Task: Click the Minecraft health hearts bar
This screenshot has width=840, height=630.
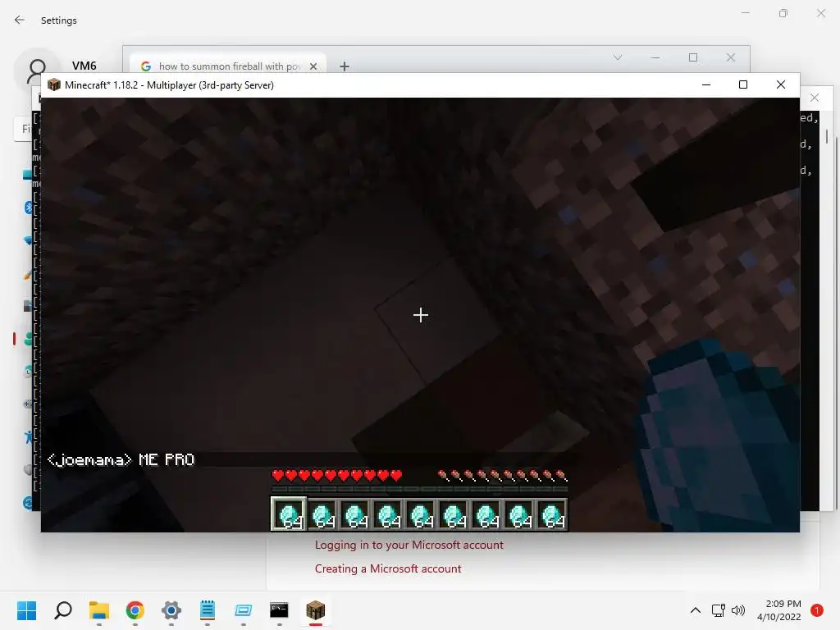Action: tap(337, 475)
